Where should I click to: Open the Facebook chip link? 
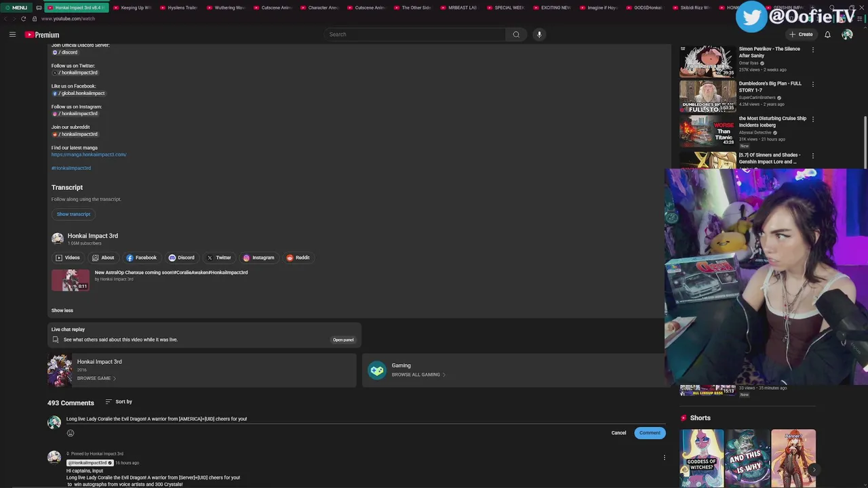point(142,258)
